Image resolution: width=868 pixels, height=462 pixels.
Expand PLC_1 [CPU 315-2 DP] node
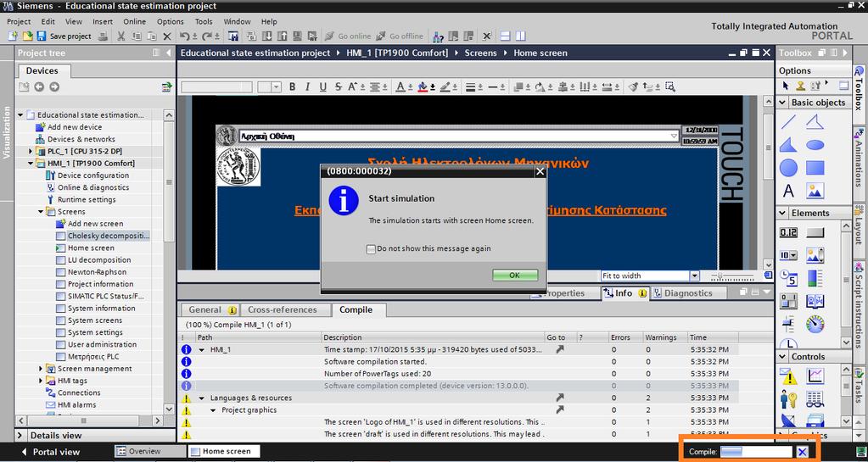(x=31, y=152)
